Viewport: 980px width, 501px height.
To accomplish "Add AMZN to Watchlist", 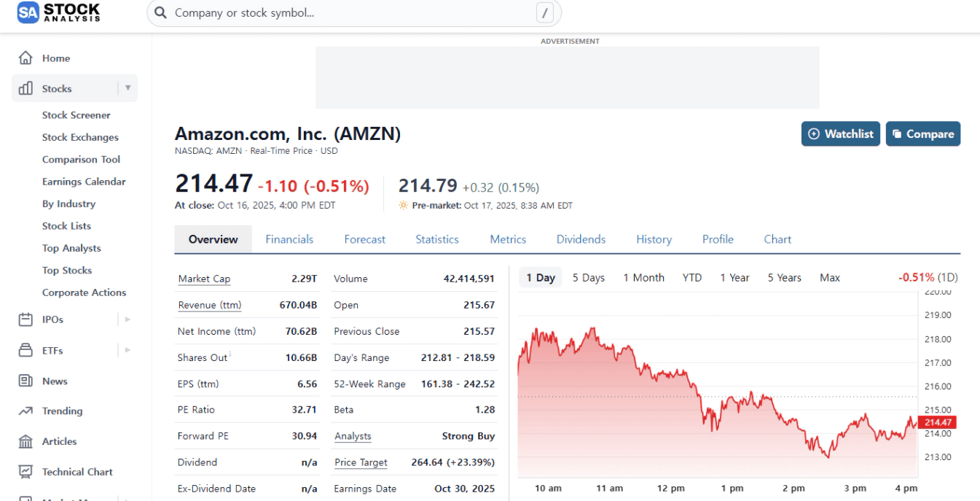I will click(x=841, y=134).
